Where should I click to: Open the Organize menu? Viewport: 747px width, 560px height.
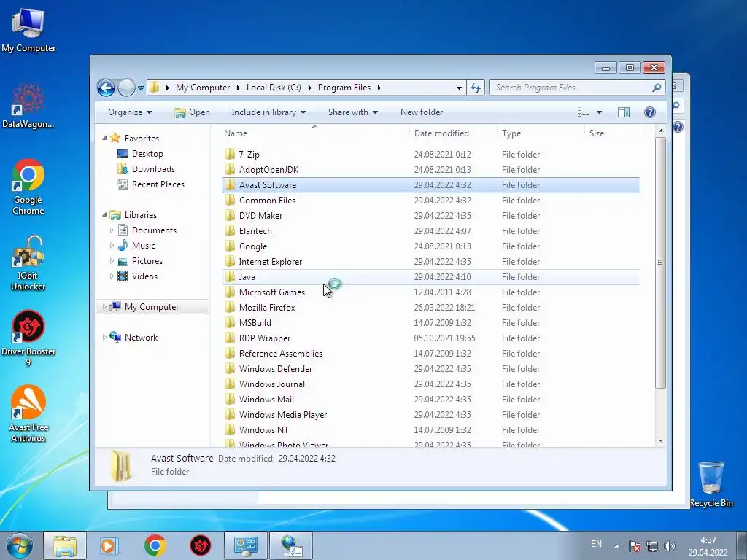point(130,112)
